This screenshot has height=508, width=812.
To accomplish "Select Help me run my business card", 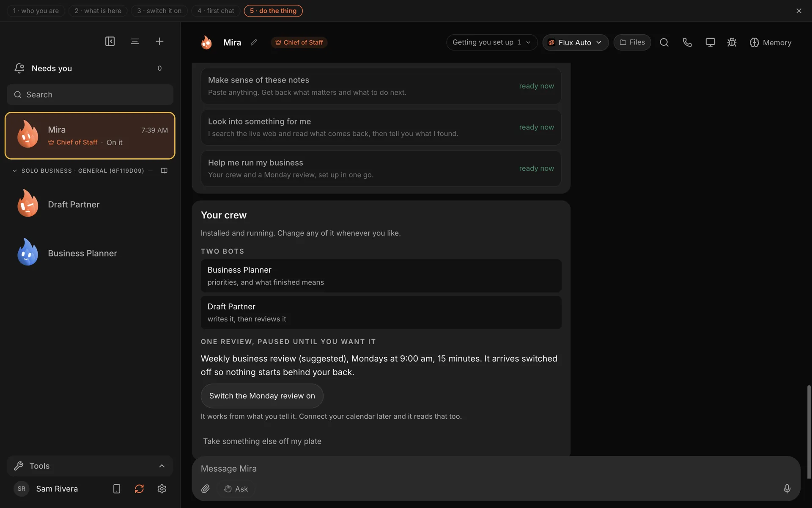I will [x=381, y=168].
